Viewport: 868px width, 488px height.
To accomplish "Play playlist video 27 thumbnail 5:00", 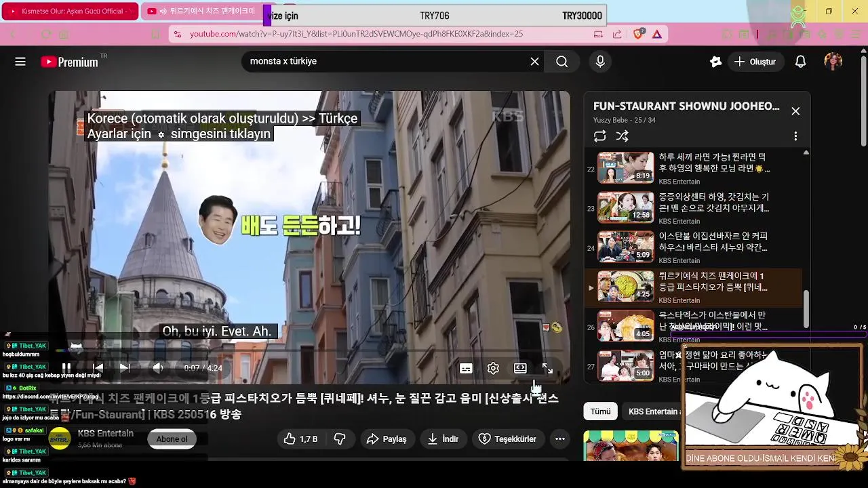I will point(625,366).
